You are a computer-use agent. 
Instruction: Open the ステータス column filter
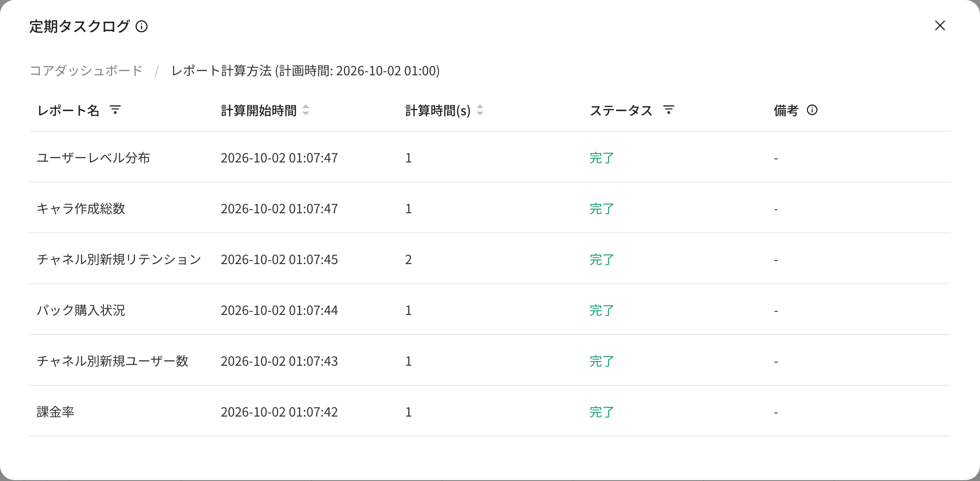point(668,110)
